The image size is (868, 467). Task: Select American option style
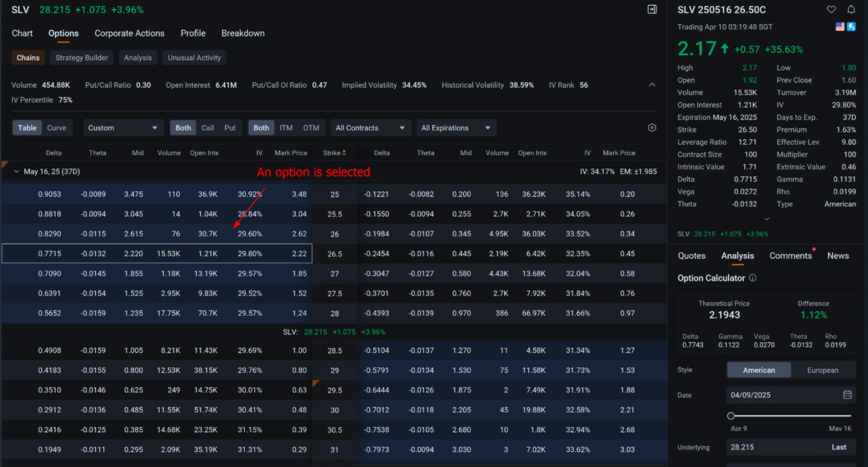759,370
